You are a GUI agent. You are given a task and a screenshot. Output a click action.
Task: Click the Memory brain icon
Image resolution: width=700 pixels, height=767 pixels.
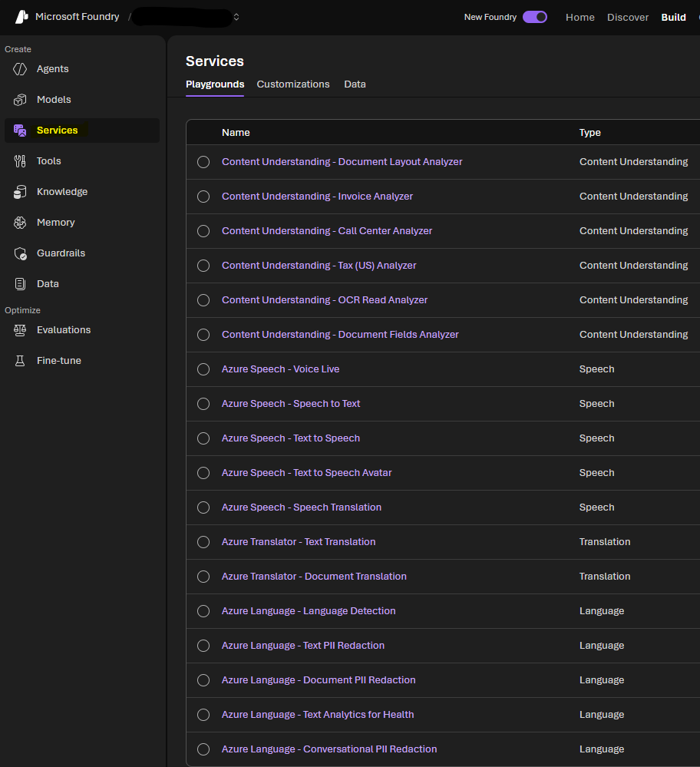[x=20, y=223]
